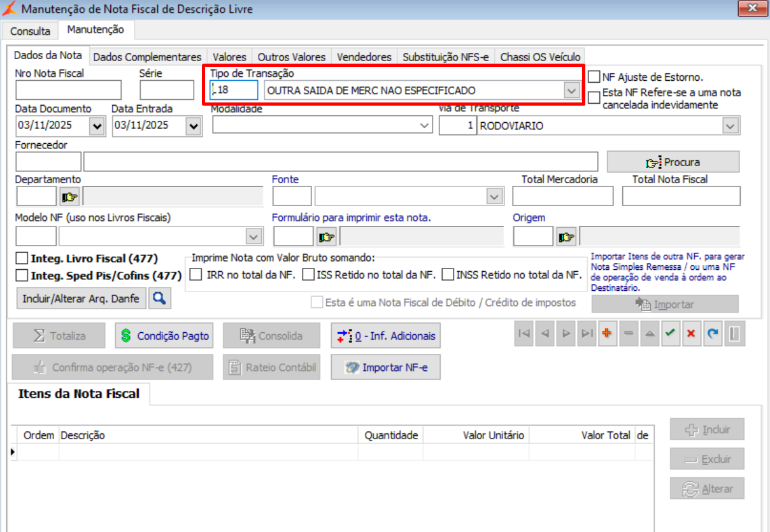Open Departamento lookup hand icon
Image resolution: width=770 pixels, height=532 pixels.
69,197
